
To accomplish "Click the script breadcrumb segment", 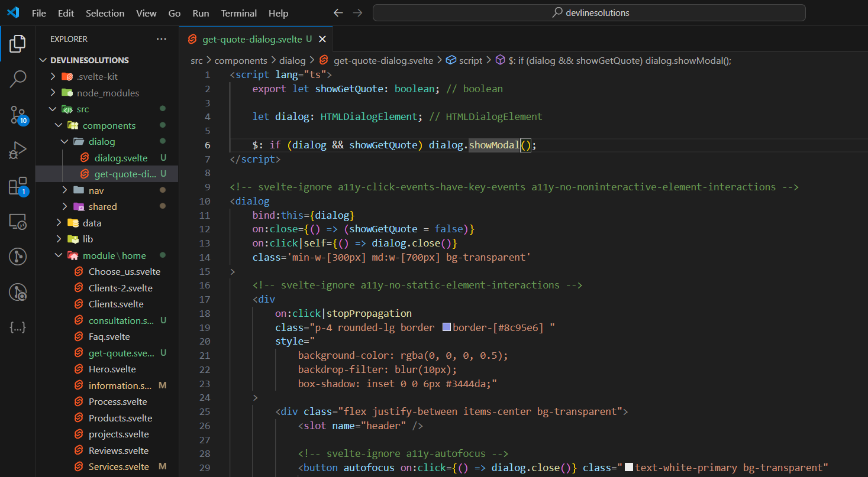I will (470, 60).
